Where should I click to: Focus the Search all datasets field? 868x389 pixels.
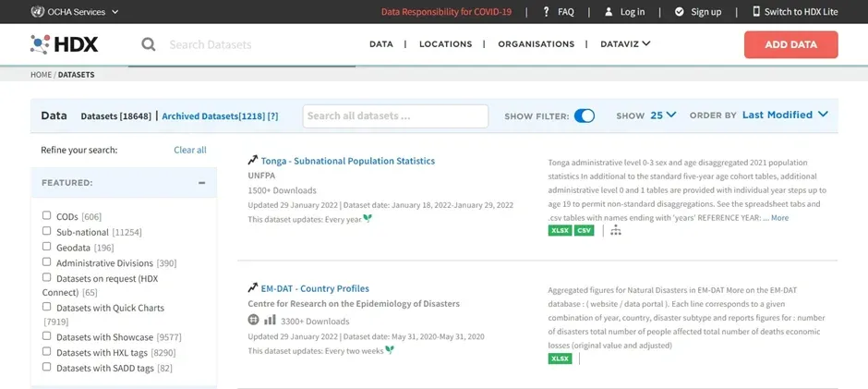pyautogui.click(x=395, y=116)
